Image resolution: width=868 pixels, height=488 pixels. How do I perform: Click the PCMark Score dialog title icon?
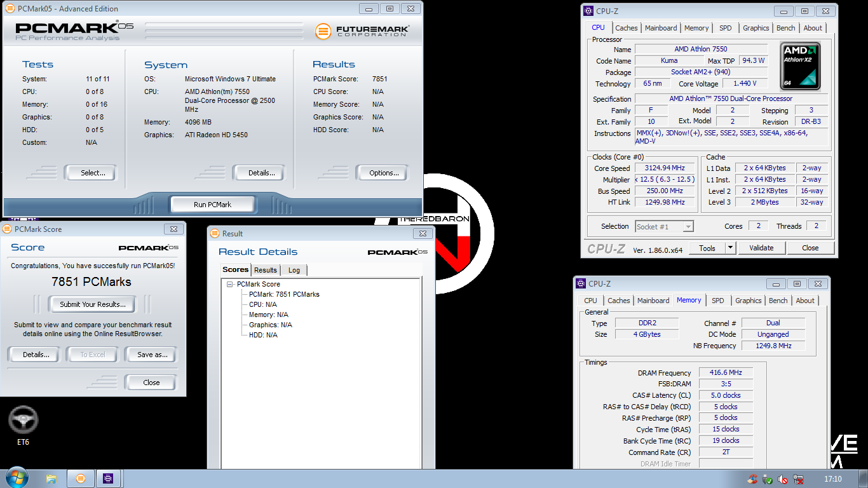click(7, 229)
